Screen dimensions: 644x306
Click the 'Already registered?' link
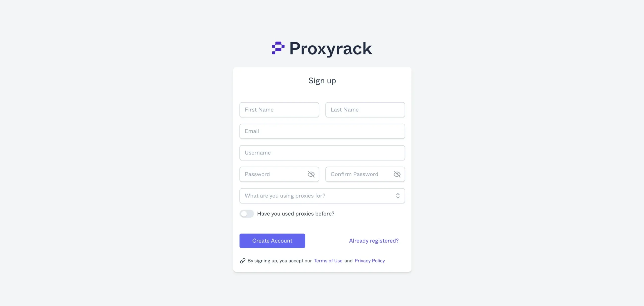[374, 241]
